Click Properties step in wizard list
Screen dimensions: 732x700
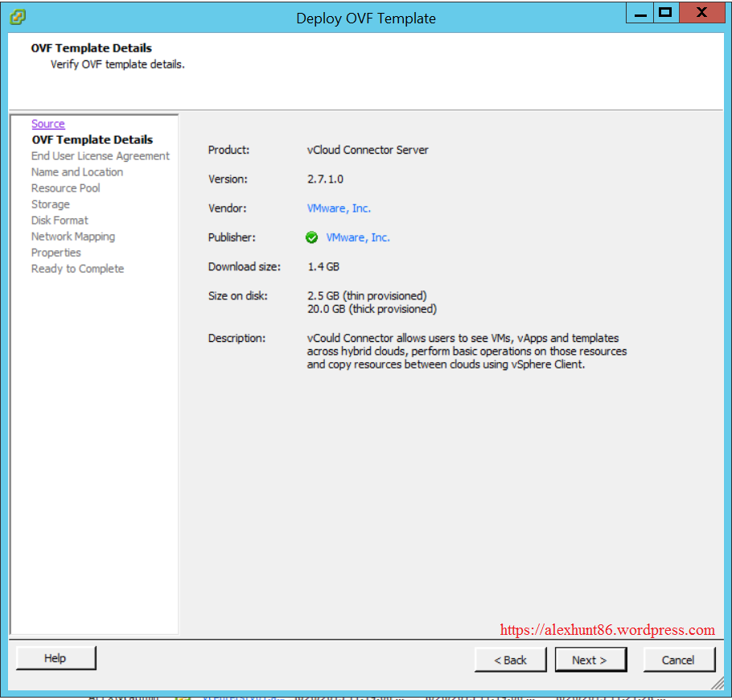[x=56, y=253]
